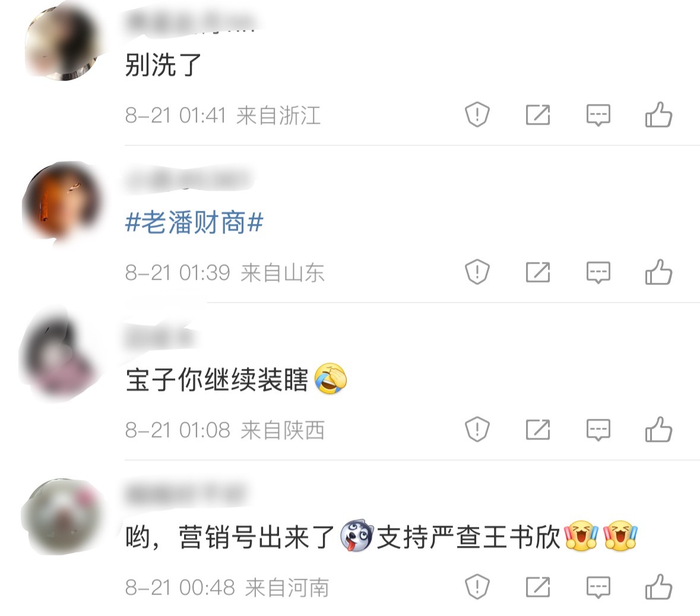Report the comment from 浙江
700x616 pixels.
(477, 115)
